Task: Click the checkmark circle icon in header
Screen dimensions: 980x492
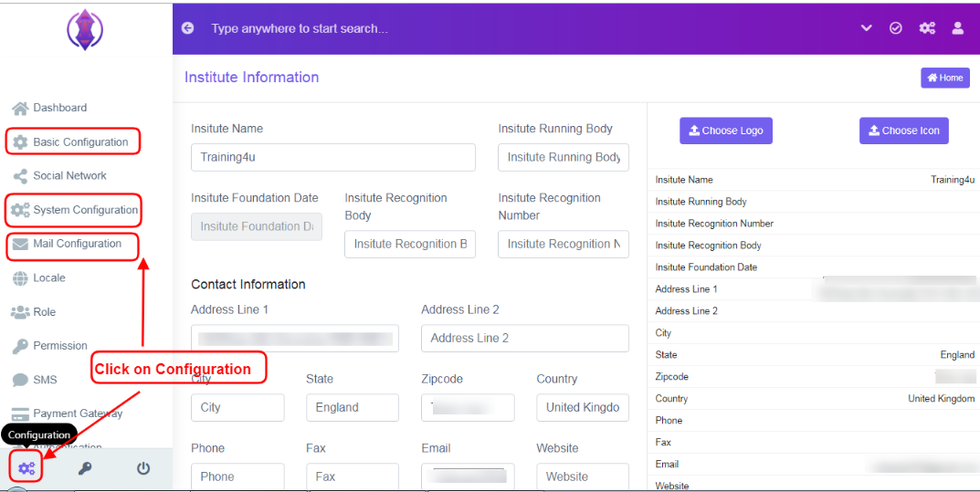Action: coord(896,28)
